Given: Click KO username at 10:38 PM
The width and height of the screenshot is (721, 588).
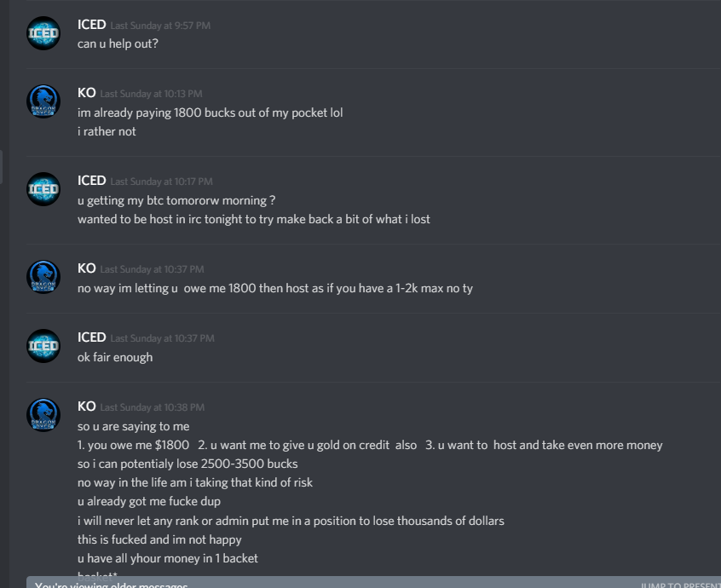Looking at the screenshot, I should click(x=86, y=406).
